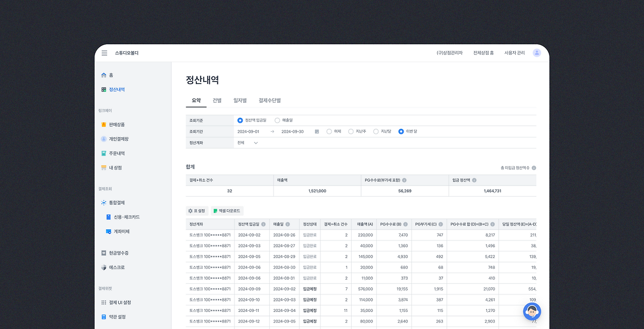Click the 1,521,000 매출액 total
This screenshot has height=329, width=644.
click(x=317, y=191)
